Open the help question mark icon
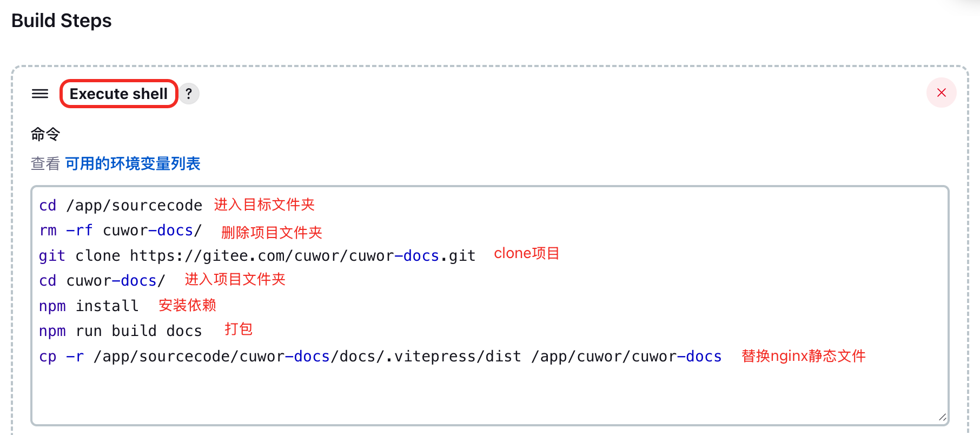The width and height of the screenshot is (980, 435). click(189, 94)
